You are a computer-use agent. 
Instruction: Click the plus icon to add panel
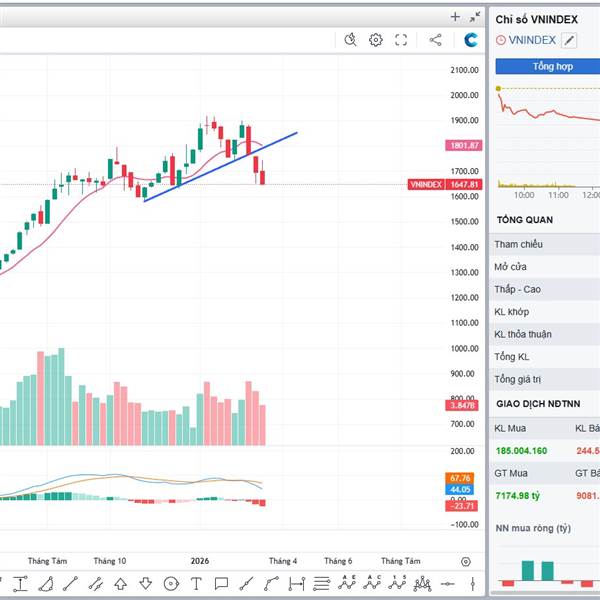455,17
